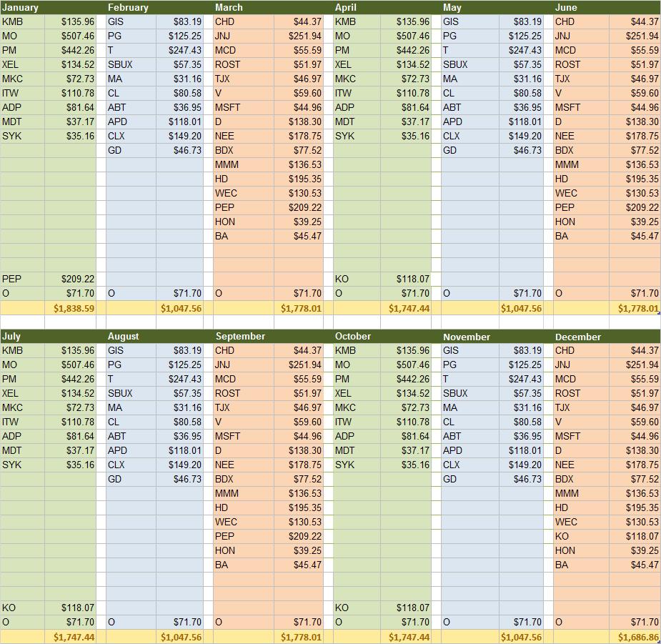The image size is (661, 644).
Task: Select the $1,838.59 January total cell
Action: (x=75, y=307)
